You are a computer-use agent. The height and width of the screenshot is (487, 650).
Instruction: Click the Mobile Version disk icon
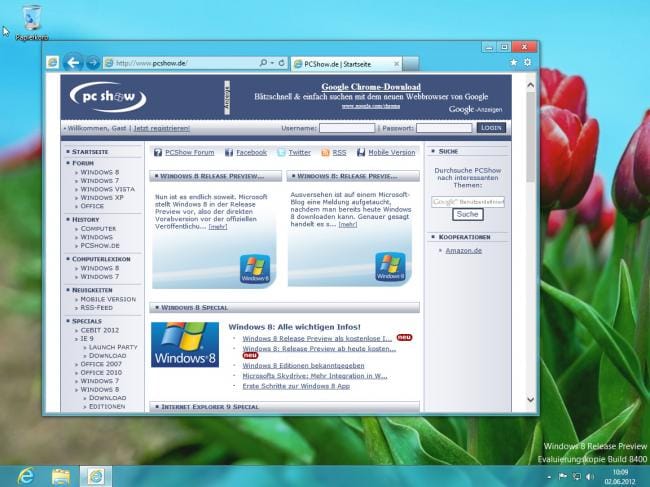[361, 153]
